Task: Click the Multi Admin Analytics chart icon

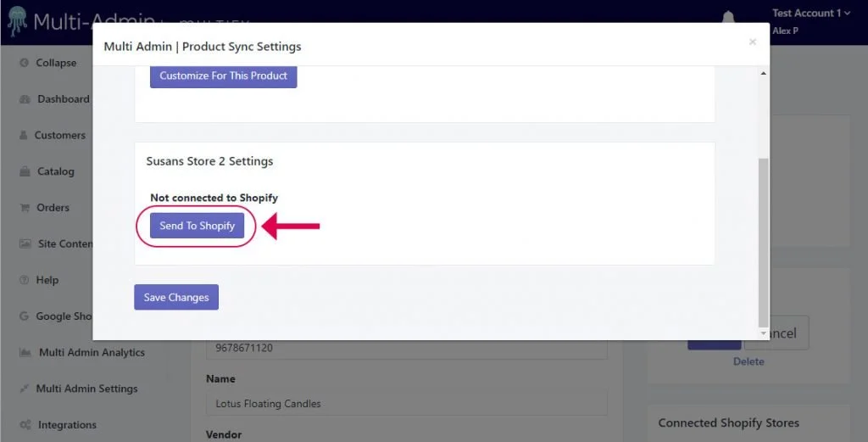Action: pos(25,353)
